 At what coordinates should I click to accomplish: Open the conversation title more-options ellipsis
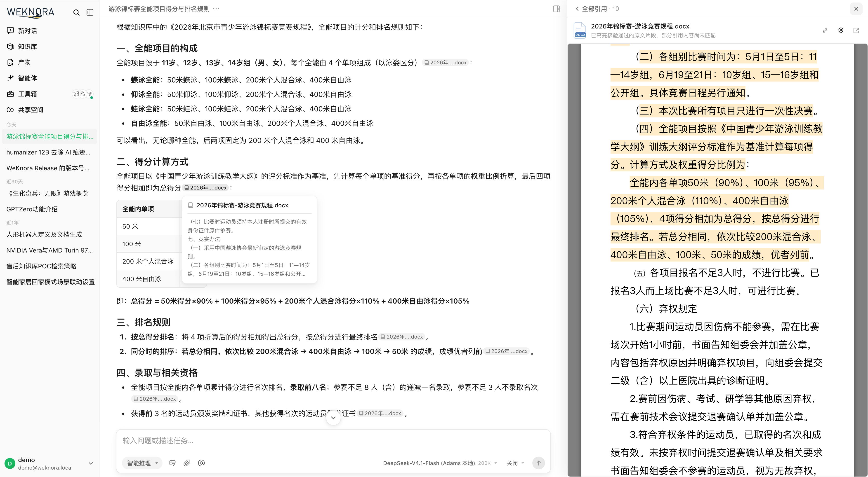click(x=216, y=9)
